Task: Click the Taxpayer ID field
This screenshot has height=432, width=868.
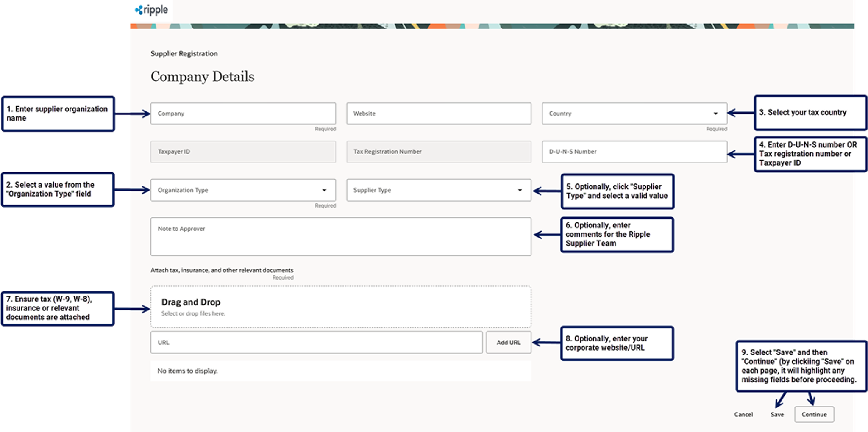Action: [243, 152]
